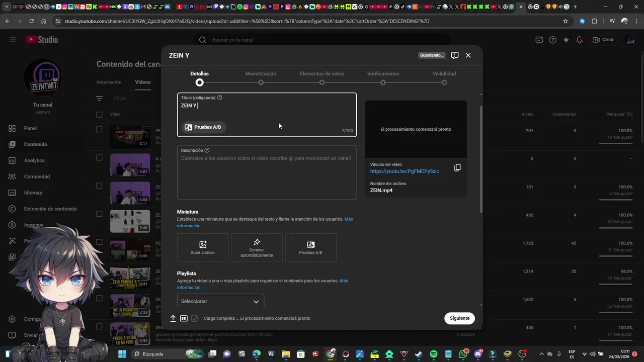This screenshot has width=644, height=362.
Task: Click the Siguiente button
Action: pos(459,318)
